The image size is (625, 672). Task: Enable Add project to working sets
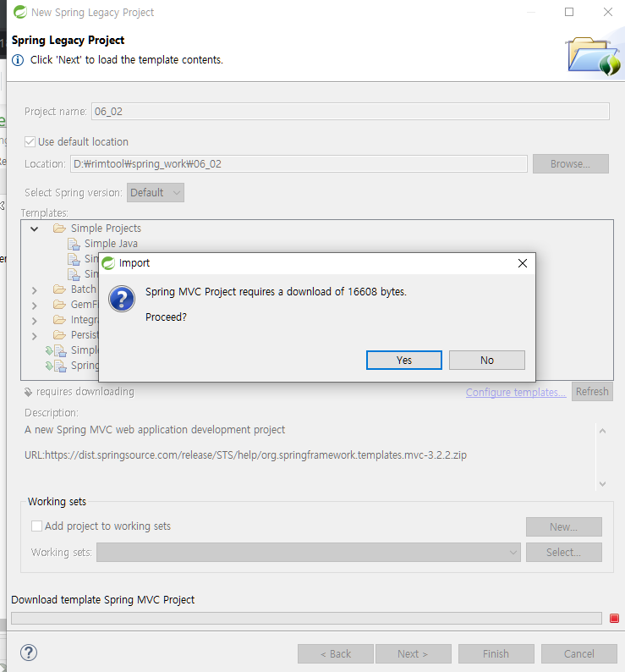(37, 526)
